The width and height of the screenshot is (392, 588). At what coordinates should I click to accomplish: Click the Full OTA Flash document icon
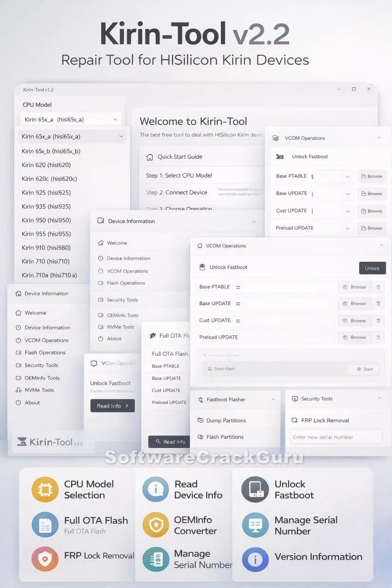[45, 525]
